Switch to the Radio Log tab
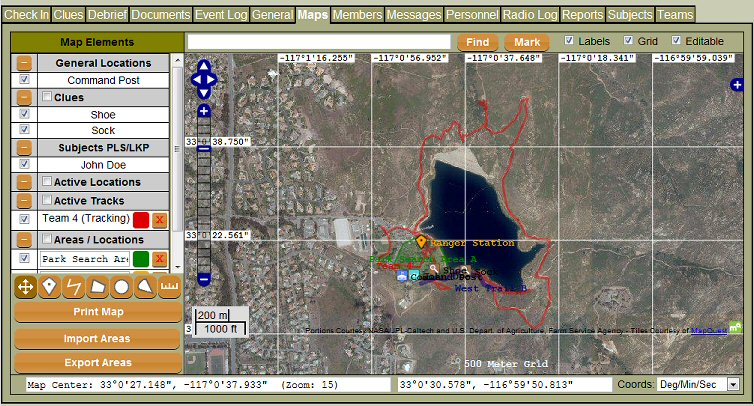 [530, 14]
